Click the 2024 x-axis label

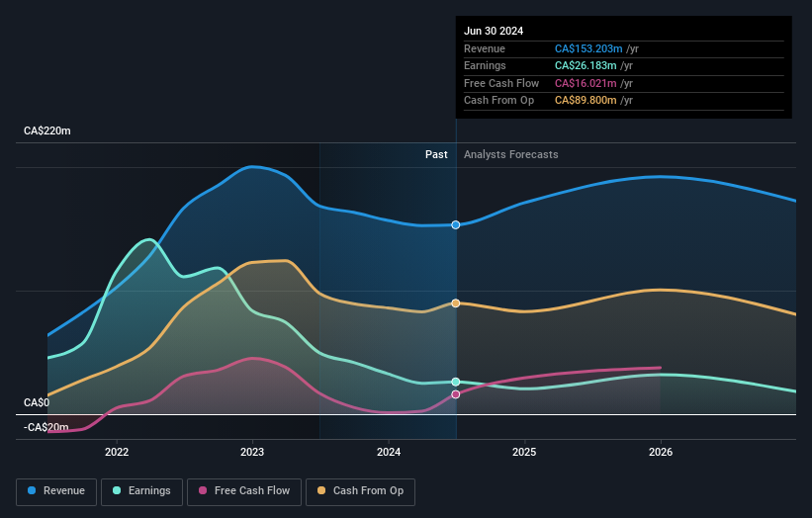point(389,453)
